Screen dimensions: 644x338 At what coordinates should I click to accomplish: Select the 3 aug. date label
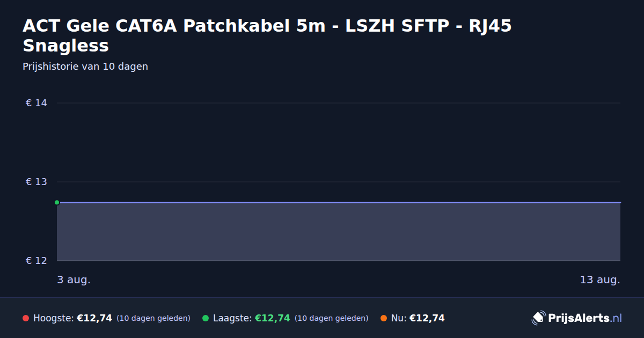[74, 280]
